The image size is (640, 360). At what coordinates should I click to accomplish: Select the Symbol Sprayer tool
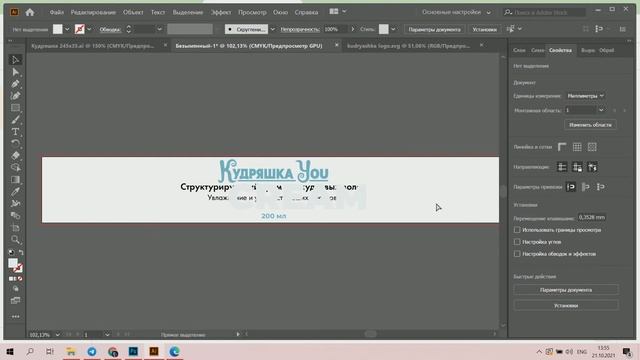(x=15, y=203)
